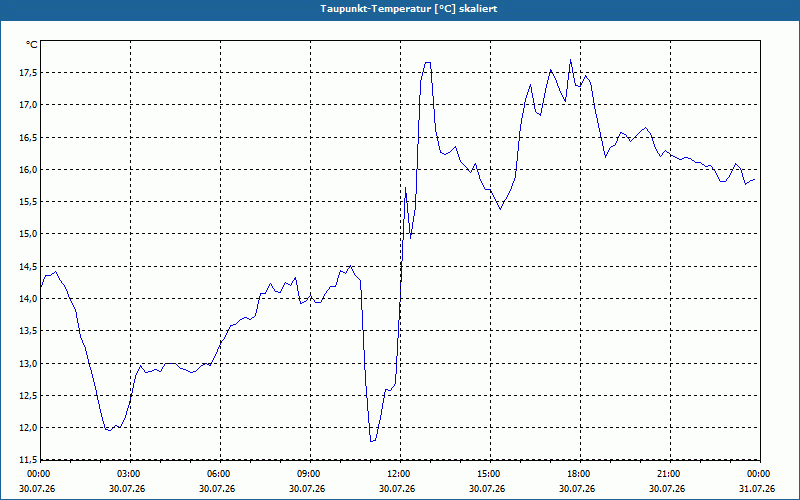Click the "13,0" y-axis label
The width and height of the screenshot is (800, 500).
pos(28,364)
